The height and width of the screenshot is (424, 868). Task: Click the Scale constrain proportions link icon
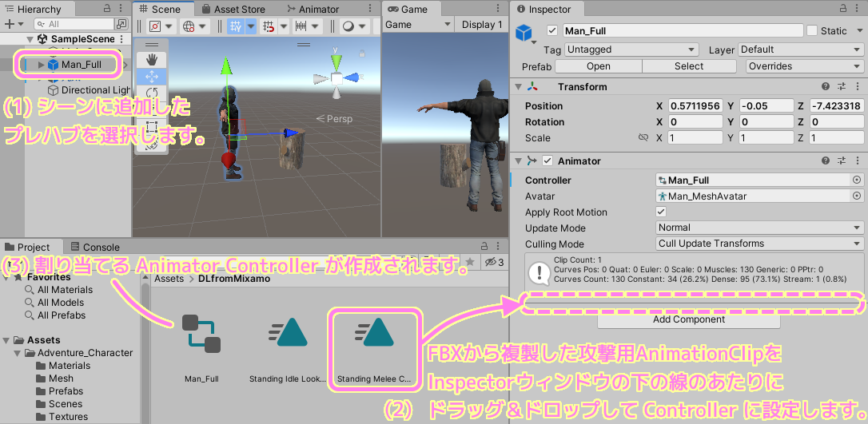(643, 138)
